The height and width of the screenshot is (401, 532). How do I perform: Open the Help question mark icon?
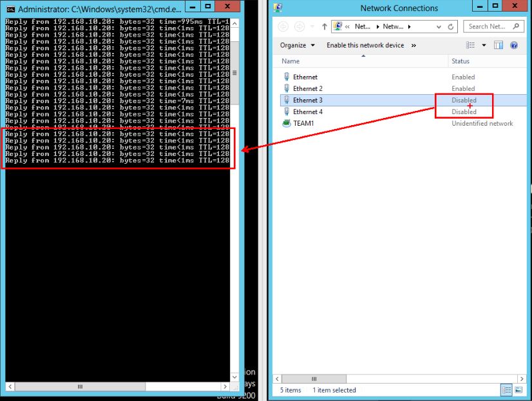tap(514, 46)
